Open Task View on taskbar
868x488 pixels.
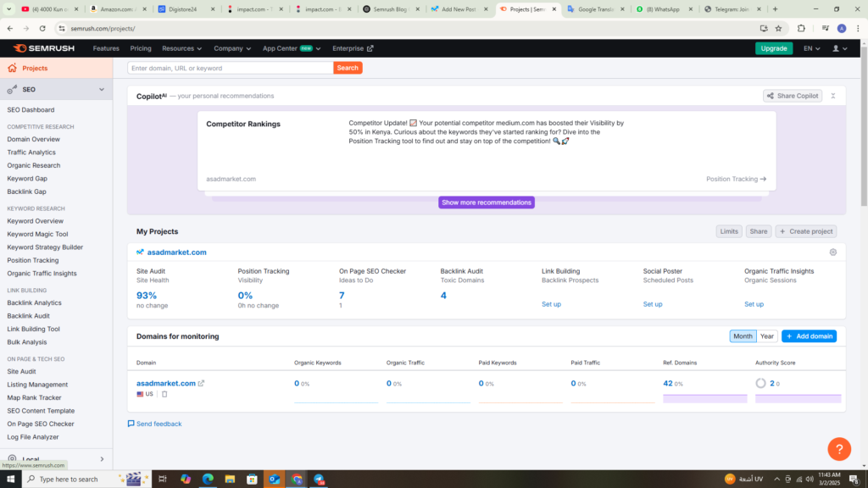pyautogui.click(x=162, y=480)
